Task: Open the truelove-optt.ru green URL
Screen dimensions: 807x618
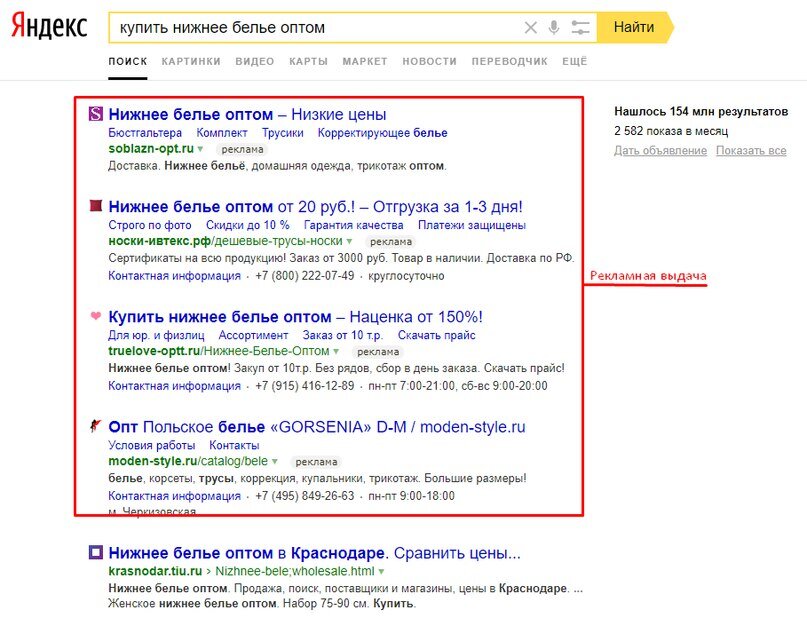Action: tap(219, 351)
